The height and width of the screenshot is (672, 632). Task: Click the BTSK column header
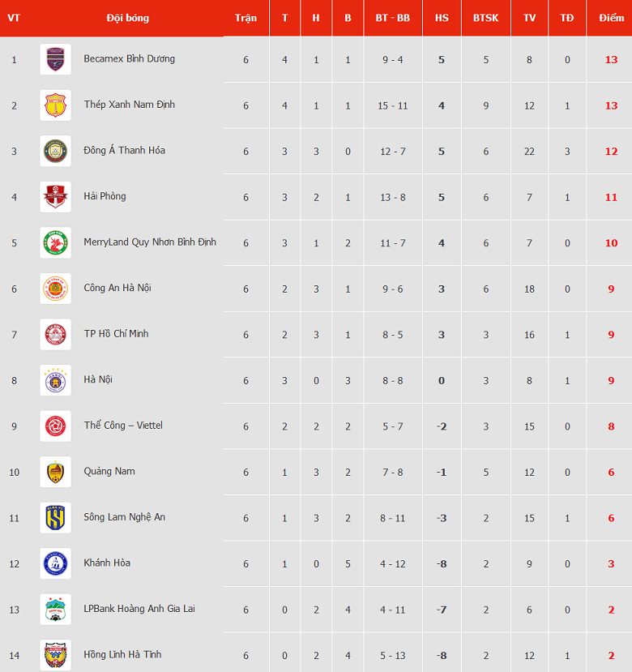point(485,18)
